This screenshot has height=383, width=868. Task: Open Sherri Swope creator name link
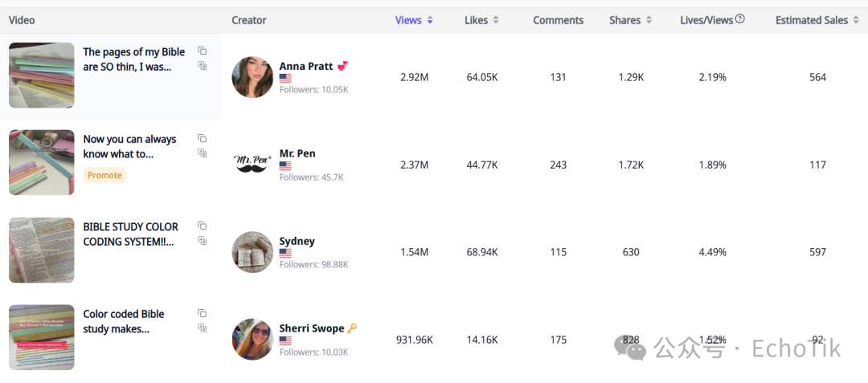point(312,328)
